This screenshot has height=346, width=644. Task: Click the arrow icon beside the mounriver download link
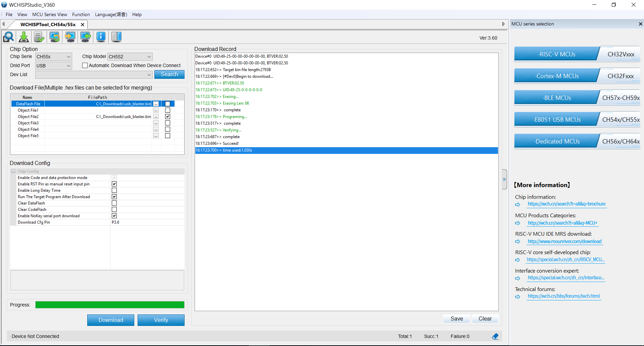(518, 242)
